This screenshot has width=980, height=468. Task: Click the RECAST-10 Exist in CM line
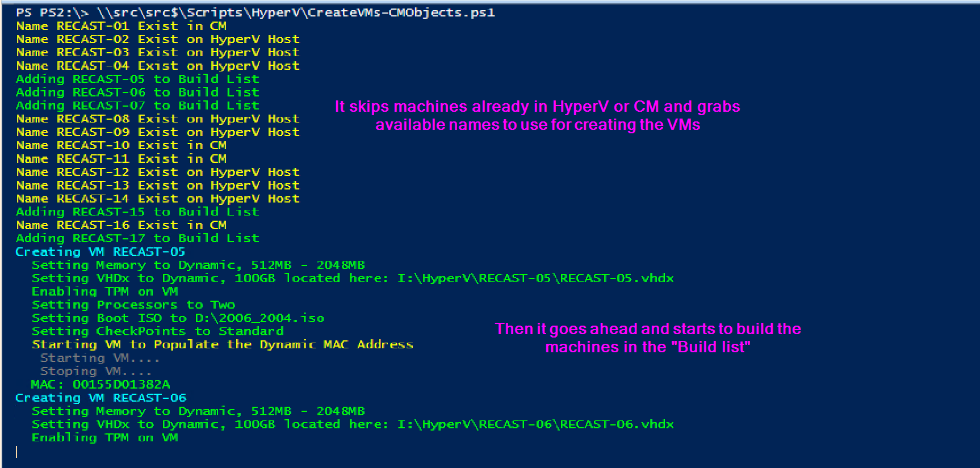(x=121, y=145)
